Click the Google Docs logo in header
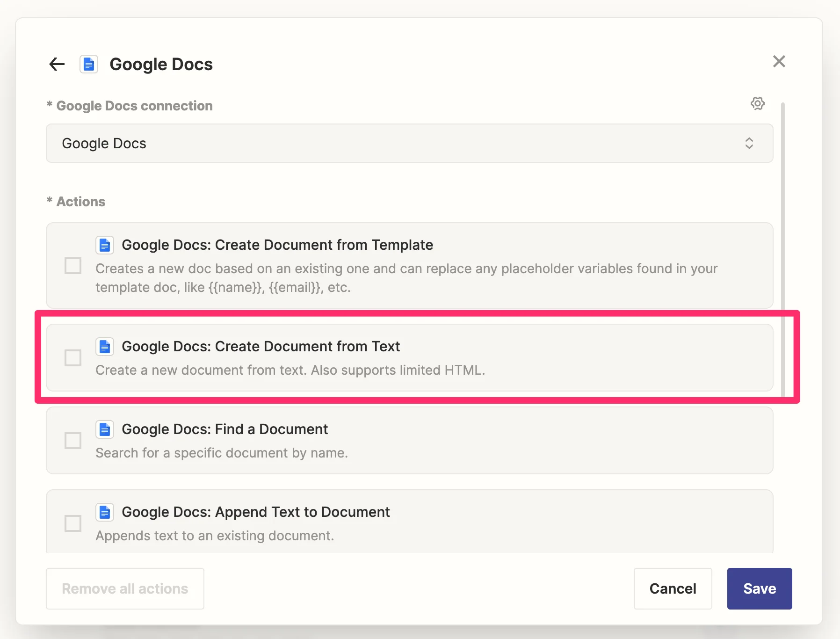Image resolution: width=840 pixels, height=639 pixels. (x=89, y=64)
